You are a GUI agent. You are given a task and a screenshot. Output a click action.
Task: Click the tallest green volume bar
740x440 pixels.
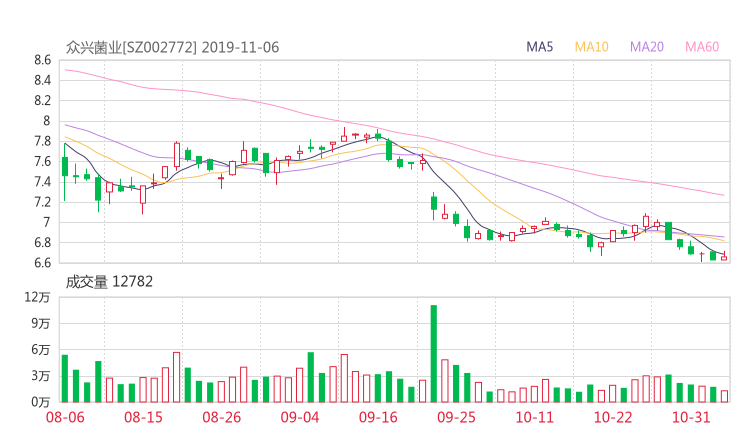434,354
